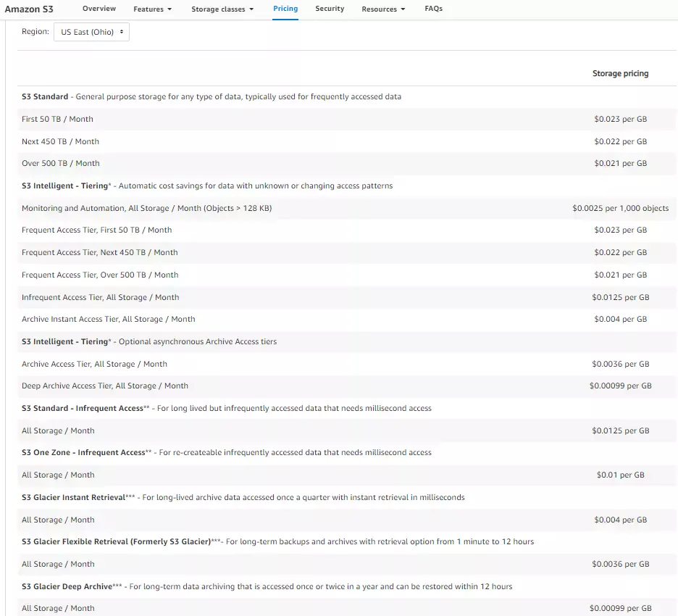The image size is (678, 616).
Task: Click the first S3 Intelligent - Tiering heading
Action: pyautogui.click(x=65, y=186)
